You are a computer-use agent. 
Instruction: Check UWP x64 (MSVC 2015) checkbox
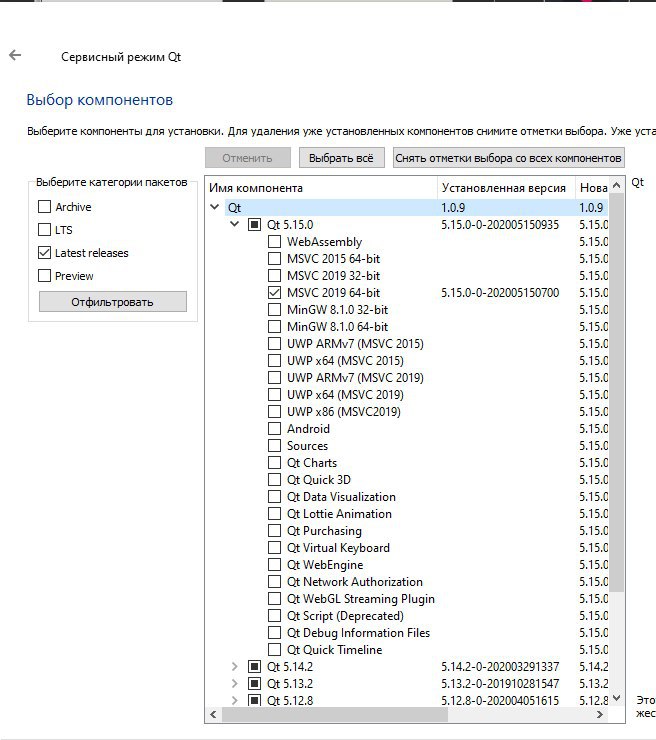(274, 361)
